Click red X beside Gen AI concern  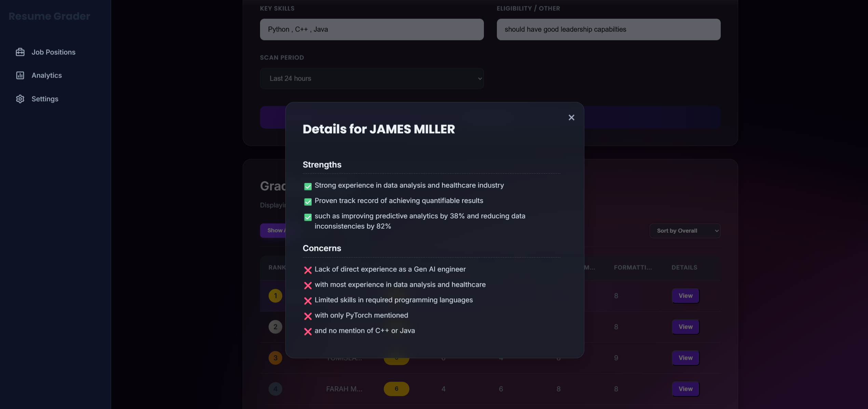pos(308,270)
